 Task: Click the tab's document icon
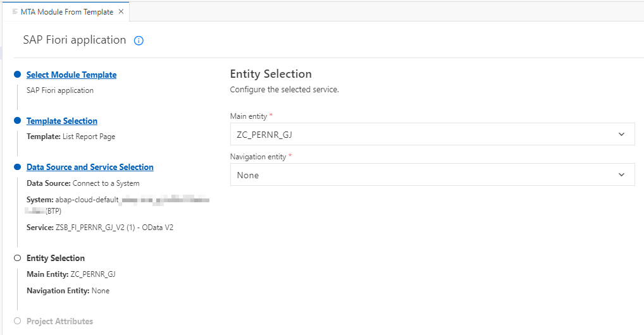pyautogui.click(x=15, y=12)
